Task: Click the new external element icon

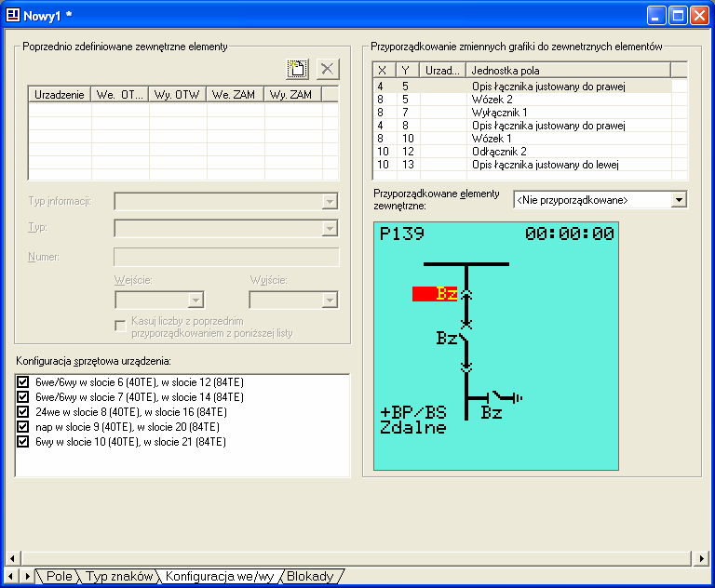Action: 297,69
